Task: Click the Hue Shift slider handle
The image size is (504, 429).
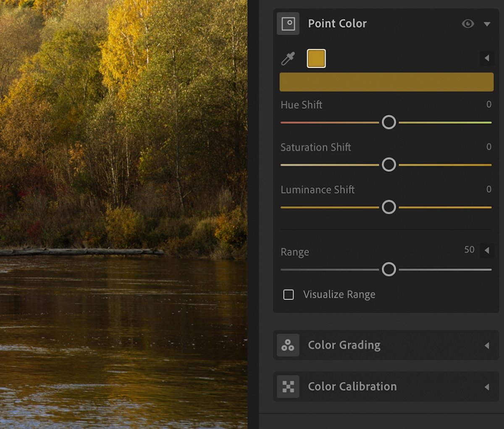Action: point(389,122)
